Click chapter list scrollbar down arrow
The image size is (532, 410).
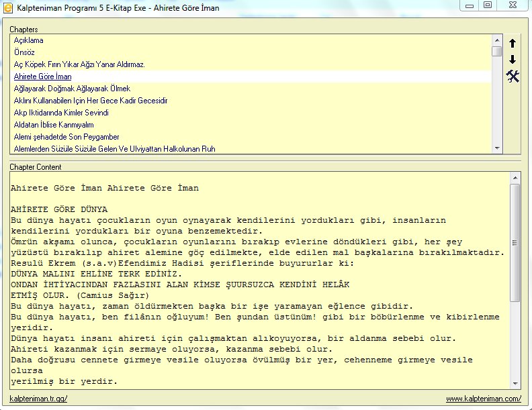(497, 148)
